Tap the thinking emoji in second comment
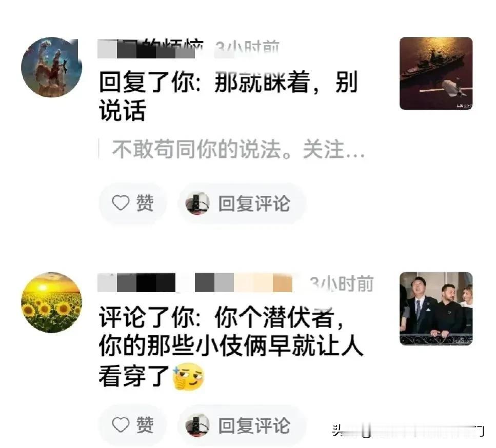Viewport: 496px width, 448px height. click(x=188, y=376)
